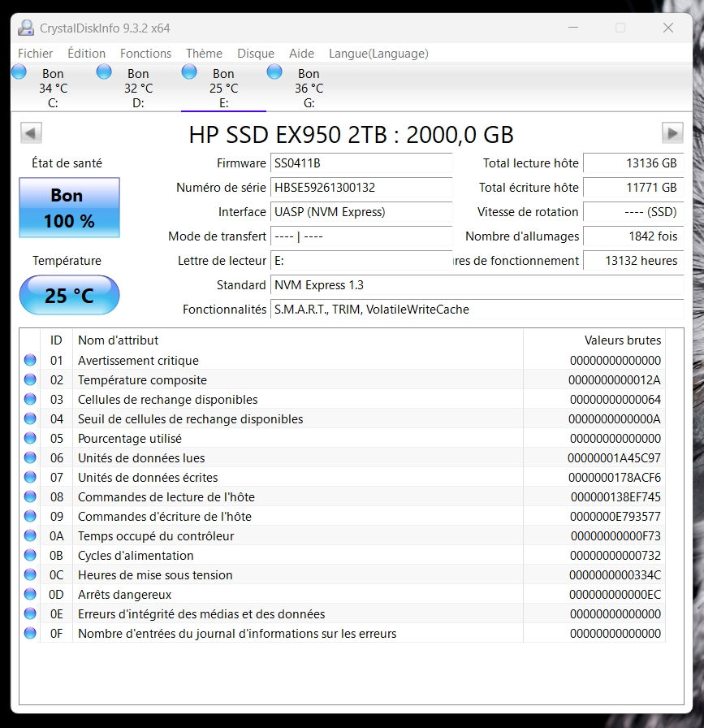704x728 pixels.
Task: Click status orb of Cycles d'alimentation row
Action: pos(30,555)
